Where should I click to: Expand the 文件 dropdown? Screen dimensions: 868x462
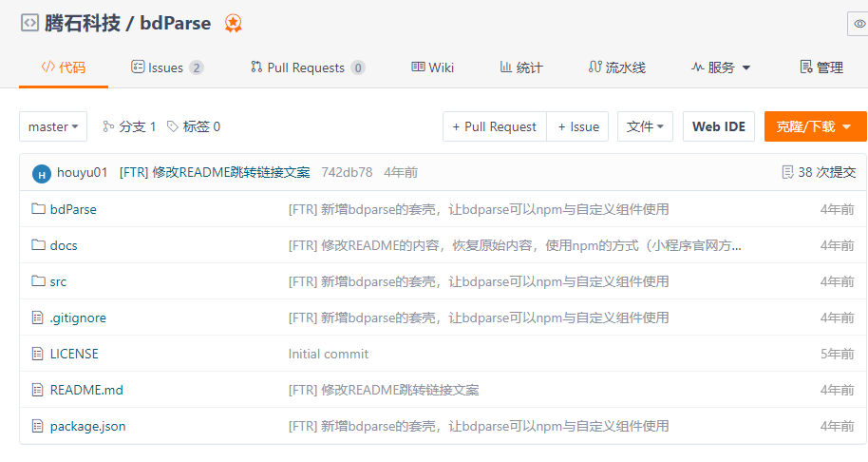point(645,126)
